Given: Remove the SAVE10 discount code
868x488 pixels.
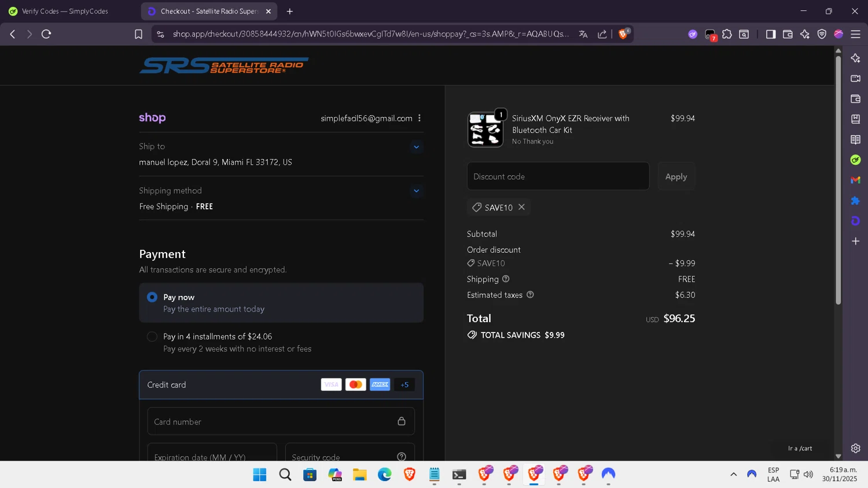Looking at the screenshot, I should pos(521,207).
